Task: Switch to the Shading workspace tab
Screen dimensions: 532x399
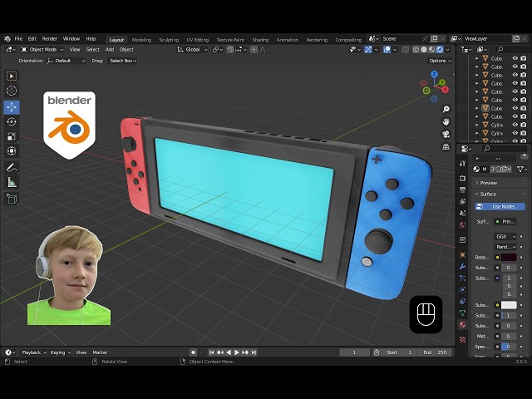Action: click(260, 40)
